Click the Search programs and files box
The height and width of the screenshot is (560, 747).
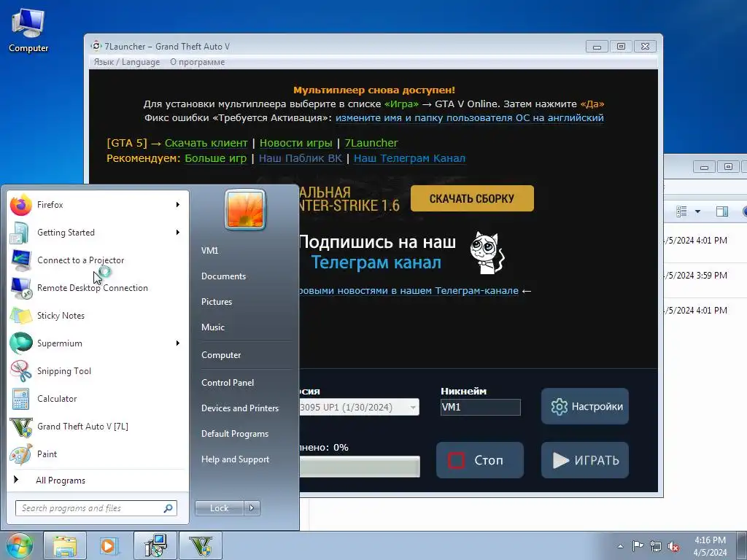[x=96, y=508]
